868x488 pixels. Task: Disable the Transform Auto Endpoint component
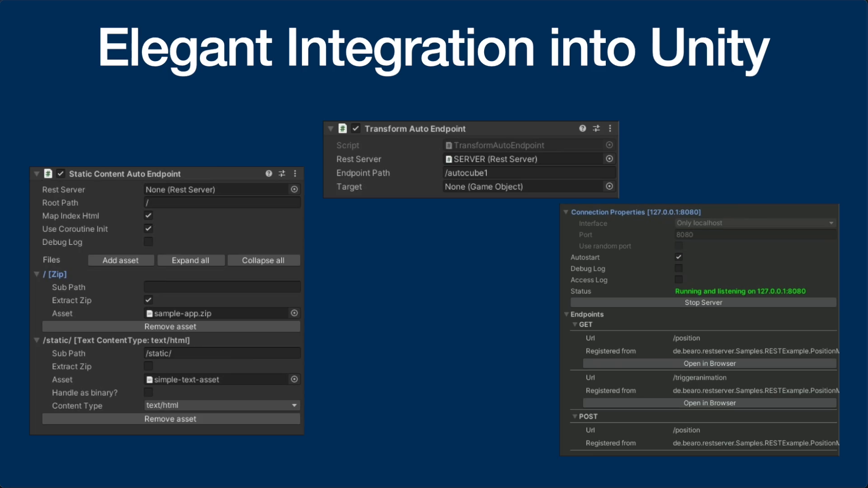point(356,128)
